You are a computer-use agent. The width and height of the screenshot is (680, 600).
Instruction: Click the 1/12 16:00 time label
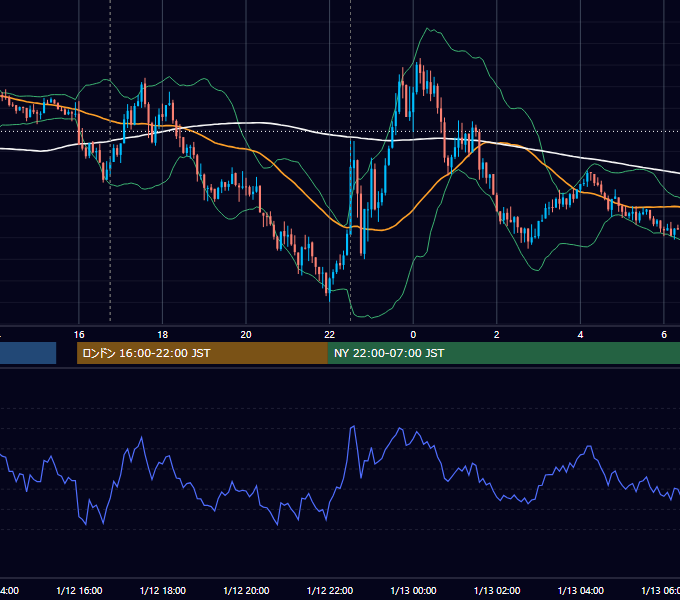[79, 590]
